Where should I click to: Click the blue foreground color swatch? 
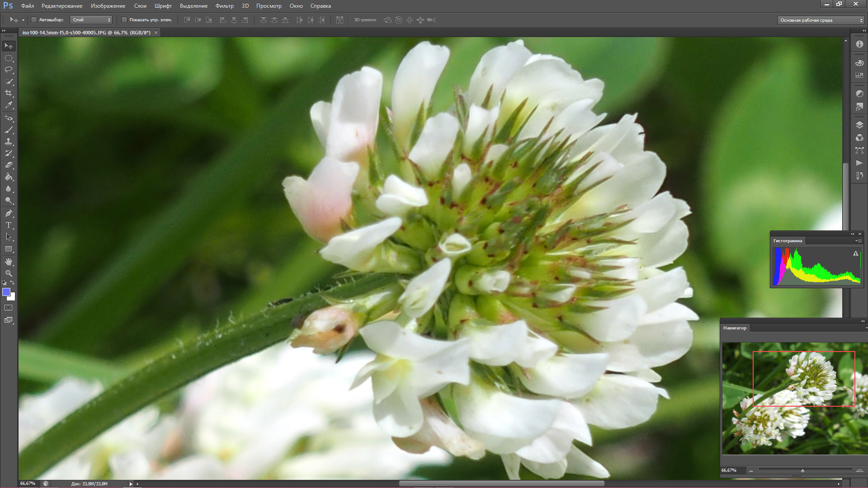pyautogui.click(x=6, y=292)
